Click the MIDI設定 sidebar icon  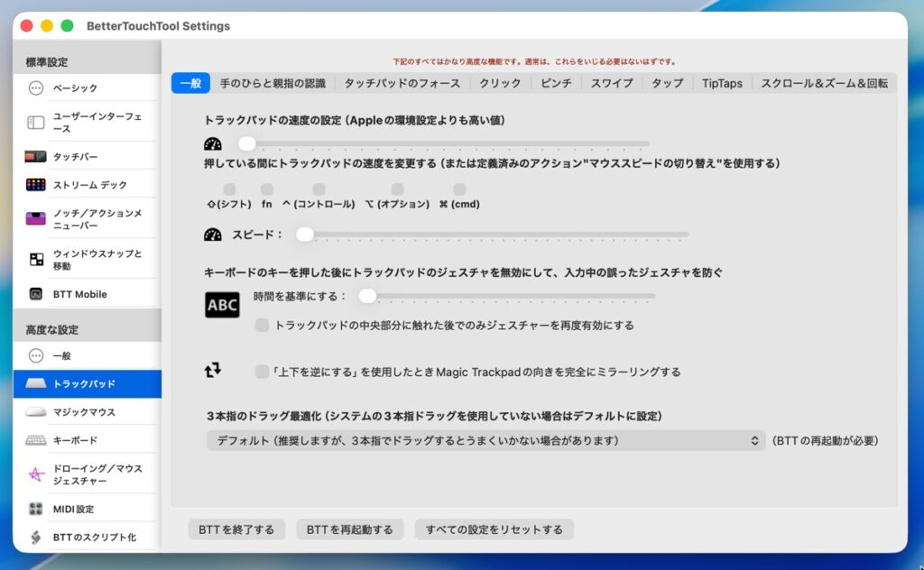[36, 509]
